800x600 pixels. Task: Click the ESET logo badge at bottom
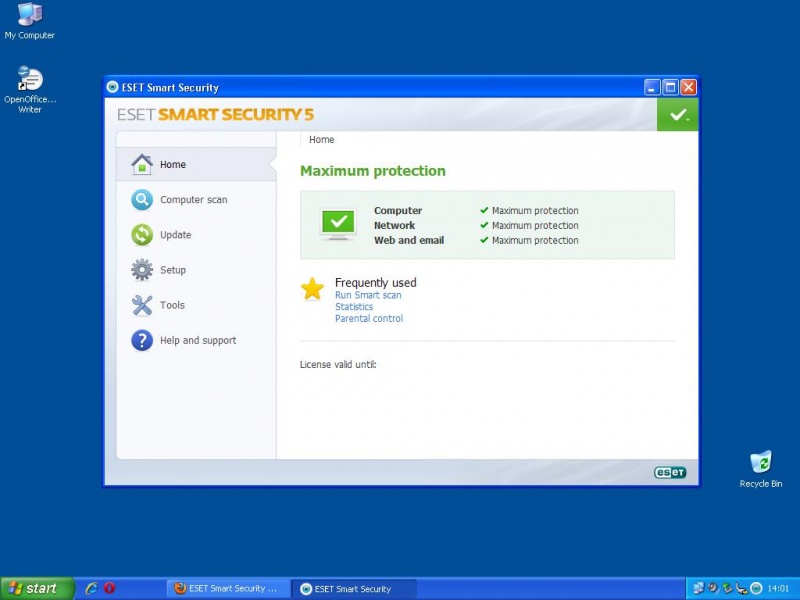(x=670, y=472)
